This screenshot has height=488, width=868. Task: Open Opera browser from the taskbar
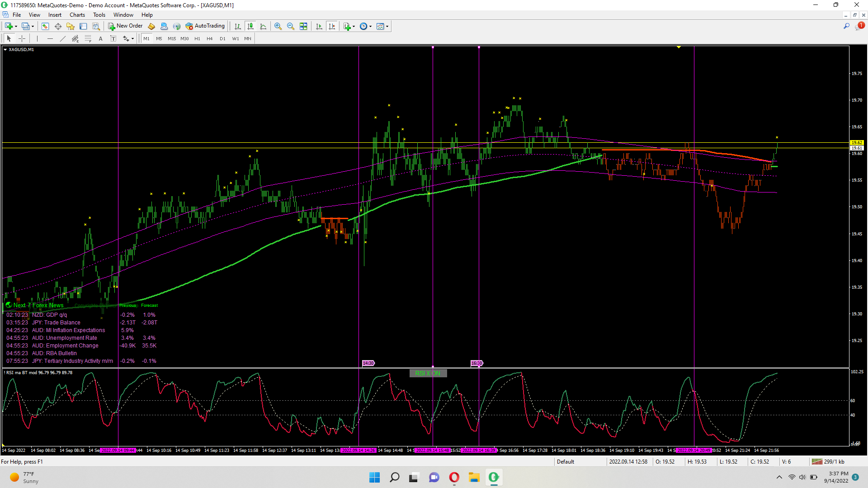coord(454,477)
